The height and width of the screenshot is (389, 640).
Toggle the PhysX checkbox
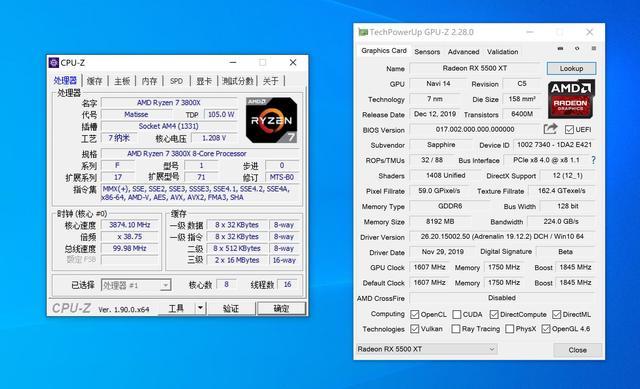click(x=509, y=329)
